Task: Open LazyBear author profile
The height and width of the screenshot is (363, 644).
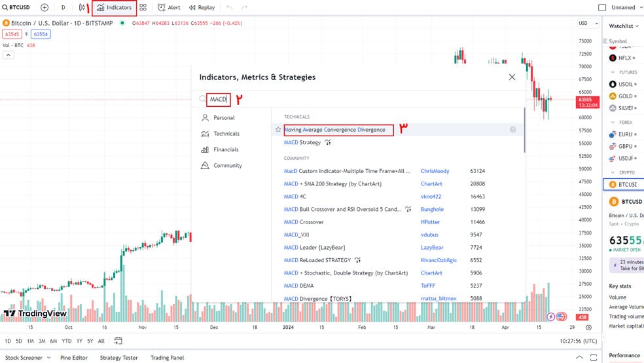Action: (432, 248)
